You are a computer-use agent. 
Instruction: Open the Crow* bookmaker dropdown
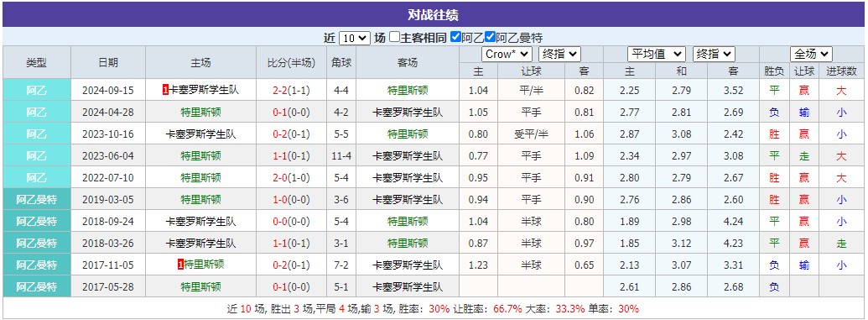[507, 54]
